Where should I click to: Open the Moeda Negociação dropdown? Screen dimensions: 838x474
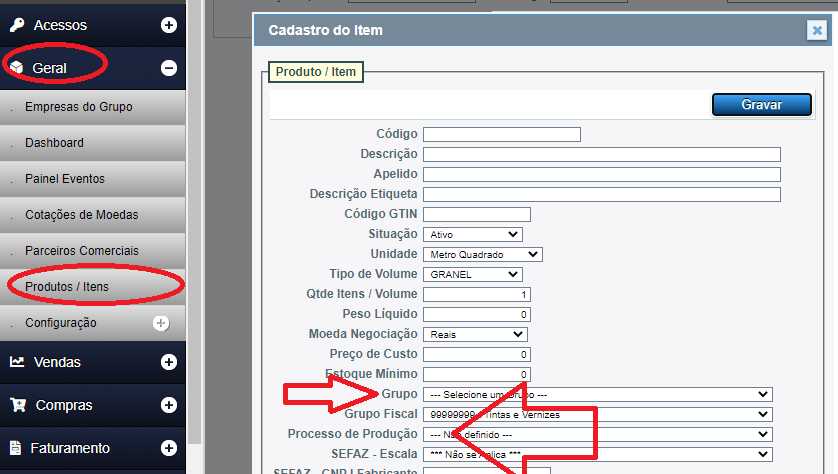click(475, 334)
